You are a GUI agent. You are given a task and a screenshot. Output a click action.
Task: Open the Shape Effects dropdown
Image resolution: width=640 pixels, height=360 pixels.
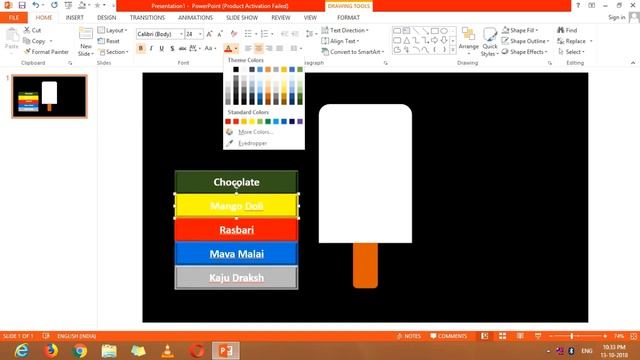click(525, 52)
